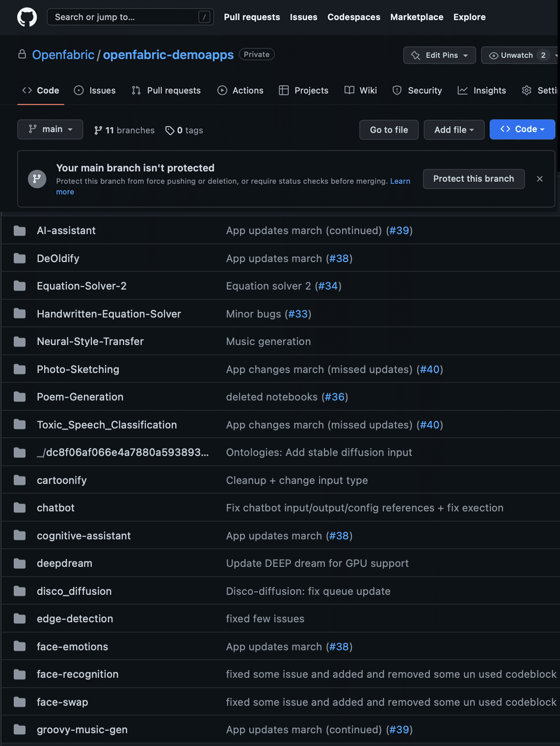Image resolution: width=560 pixels, height=746 pixels.
Task: Open pull request #39 for AI-assistant
Action: 400,231
